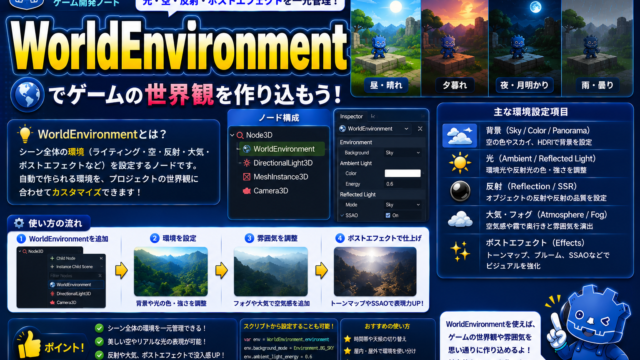Click the DirectionalLight3D sun icon in node tree
Screen dimensions: 640x360
point(247,163)
